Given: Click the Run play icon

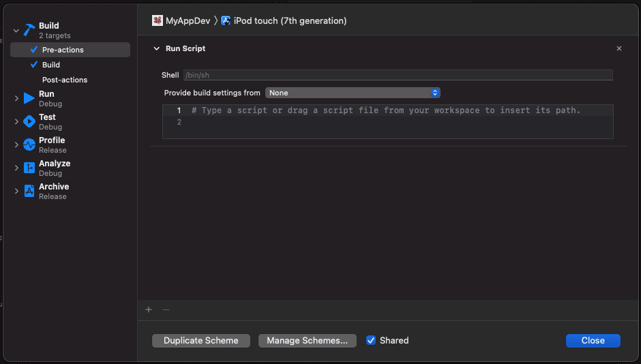Looking at the screenshot, I should tap(29, 98).
